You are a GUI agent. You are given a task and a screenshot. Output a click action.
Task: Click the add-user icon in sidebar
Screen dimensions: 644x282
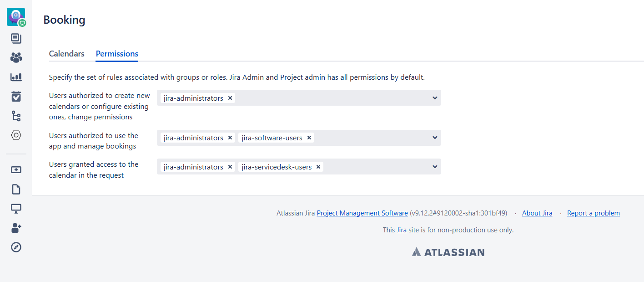(x=16, y=228)
